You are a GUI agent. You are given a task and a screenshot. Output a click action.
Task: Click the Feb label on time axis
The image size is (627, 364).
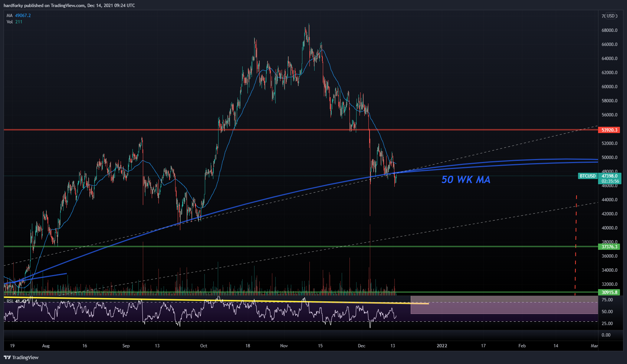[x=522, y=346]
